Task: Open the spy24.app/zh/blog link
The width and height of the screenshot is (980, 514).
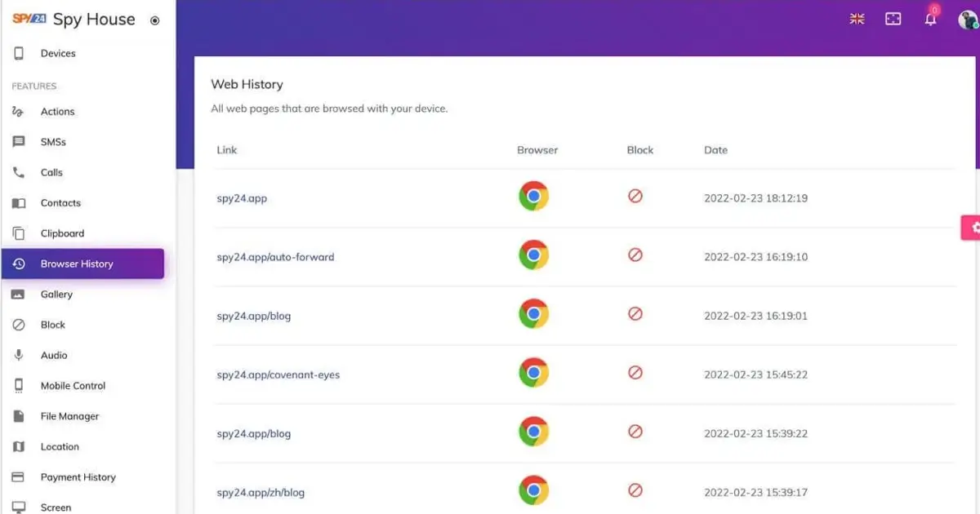Action: pos(261,493)
